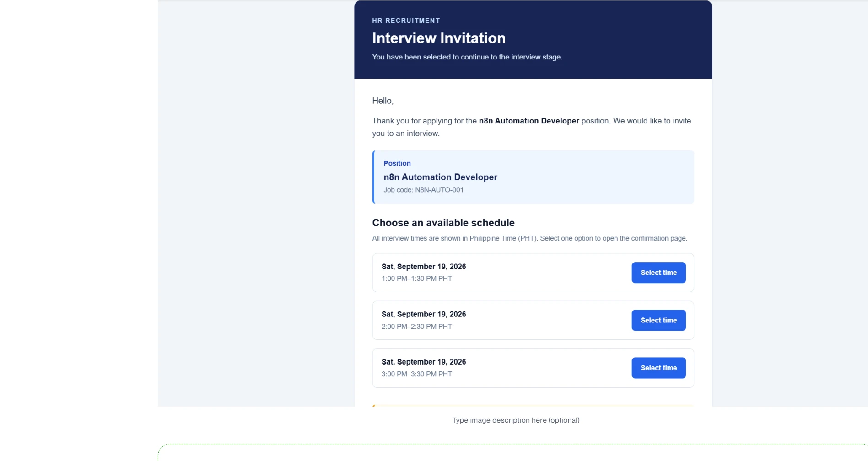Click the '1:00 PM–1:30 PM PHT' time text
Image resolution: width=868 pixels, height=461 pixels.
point(417,279)
